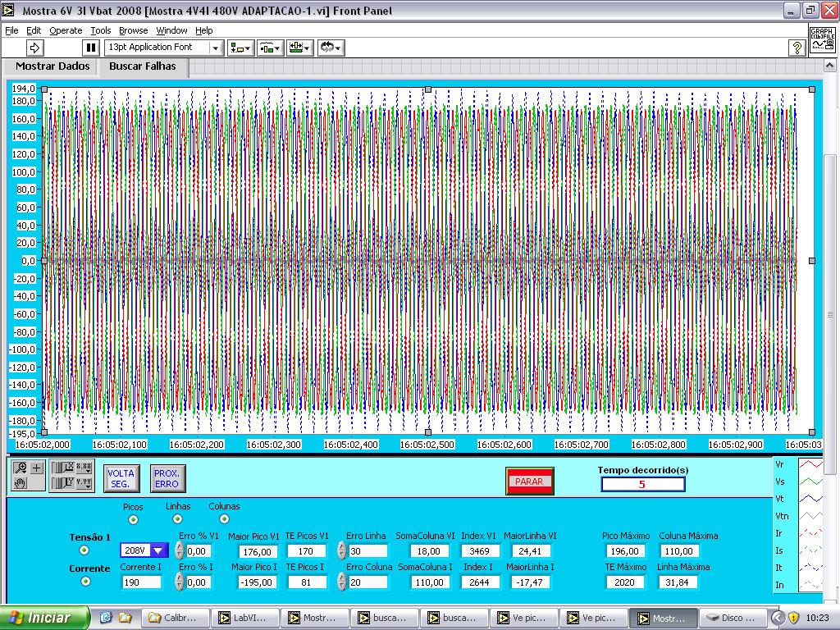The height and width of the screenshot is (630, 840).
Task: Open the Browse menu
Action: pyautogui.click(x=134, y=30)
